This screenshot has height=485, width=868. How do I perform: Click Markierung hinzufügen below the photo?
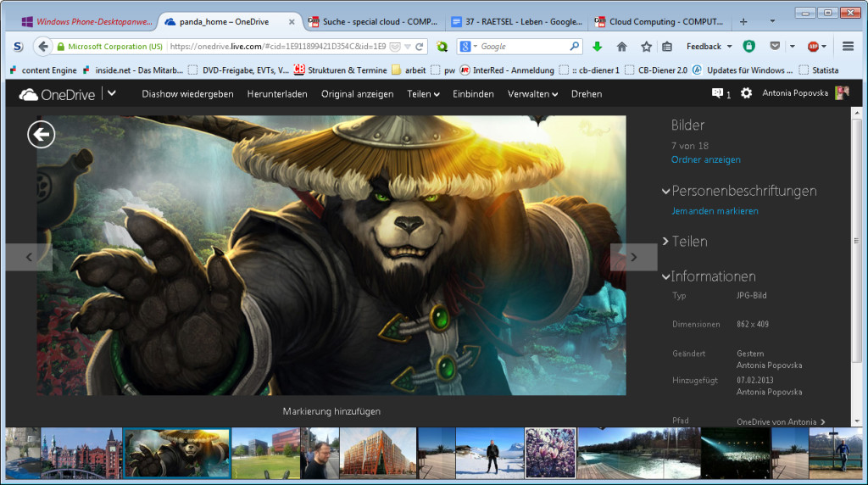[331, 411]
